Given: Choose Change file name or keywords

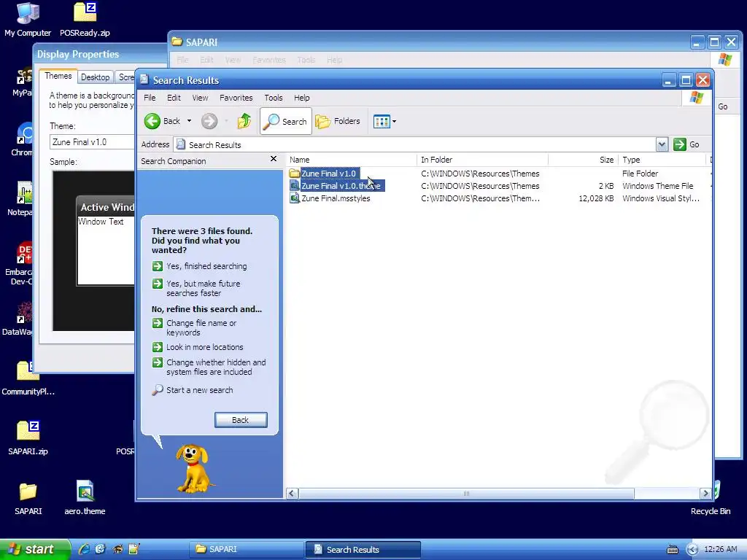Looking at the screenshot, I should click(x=194, y=327).
